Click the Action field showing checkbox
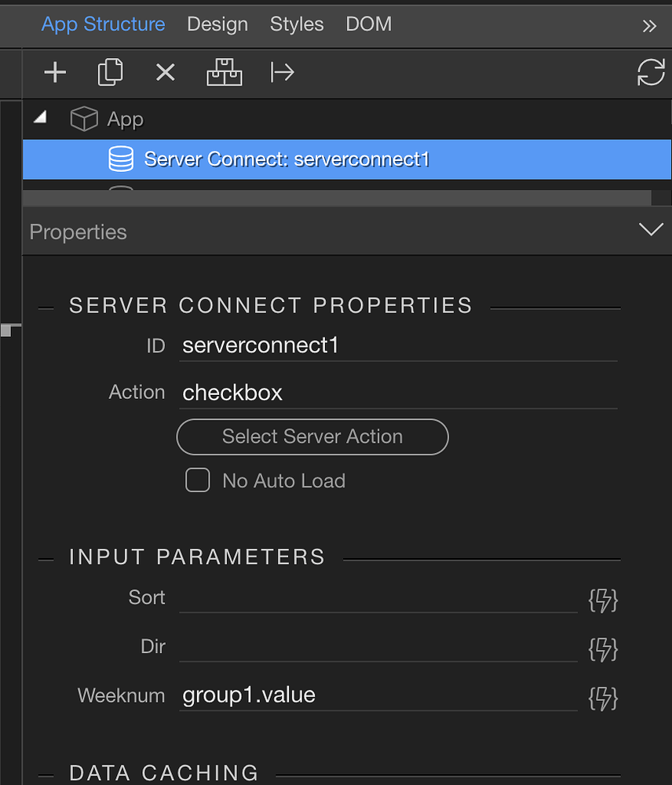Viewport: 672px width, 785px height. click(x=398, y=393)
